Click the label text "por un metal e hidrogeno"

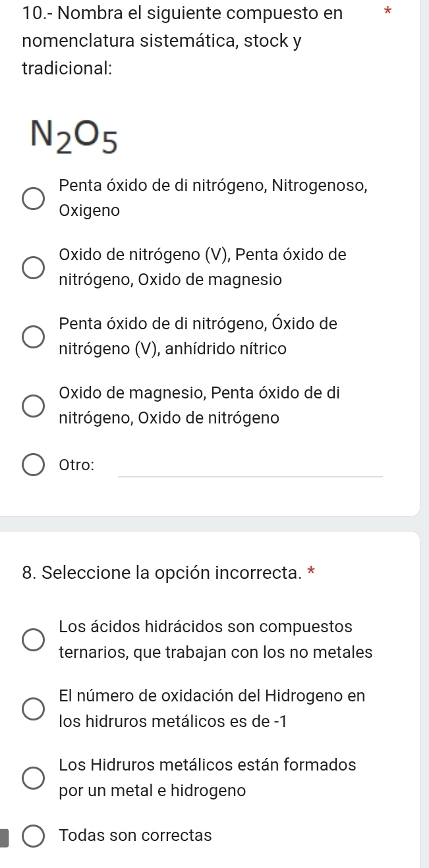152,790
